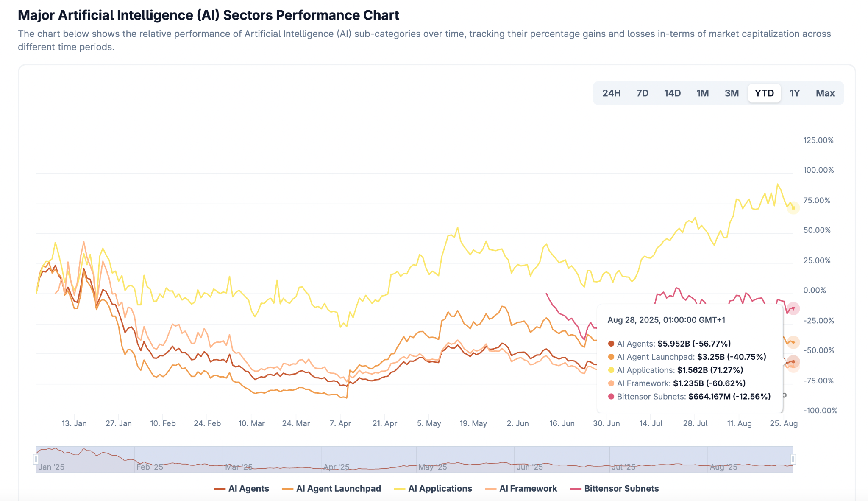The image size is (868, 501).
Task: Switch chart to 3M range
Action: click(x=732, y=93)
